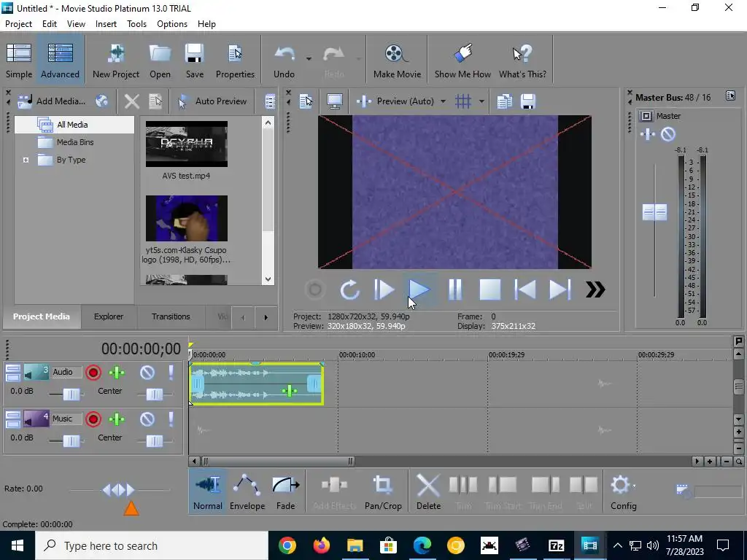Switch to Simple mode
Viewport: 747px width, 560px height.
[x=18, y=61]
